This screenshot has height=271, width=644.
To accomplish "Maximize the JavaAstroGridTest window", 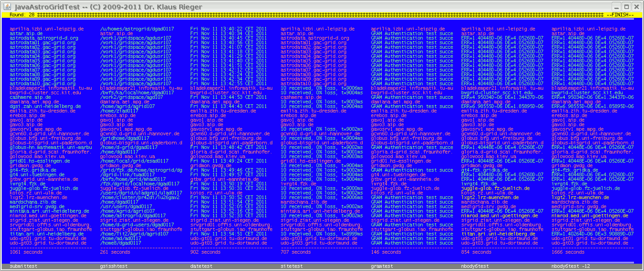I will 626,6.
